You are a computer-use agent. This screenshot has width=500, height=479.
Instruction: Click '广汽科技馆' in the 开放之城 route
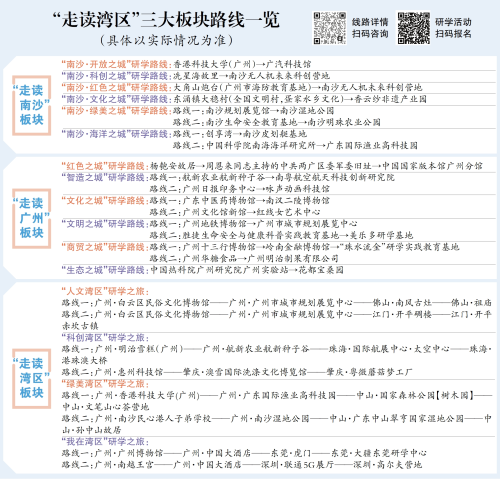tap(288, 64)
